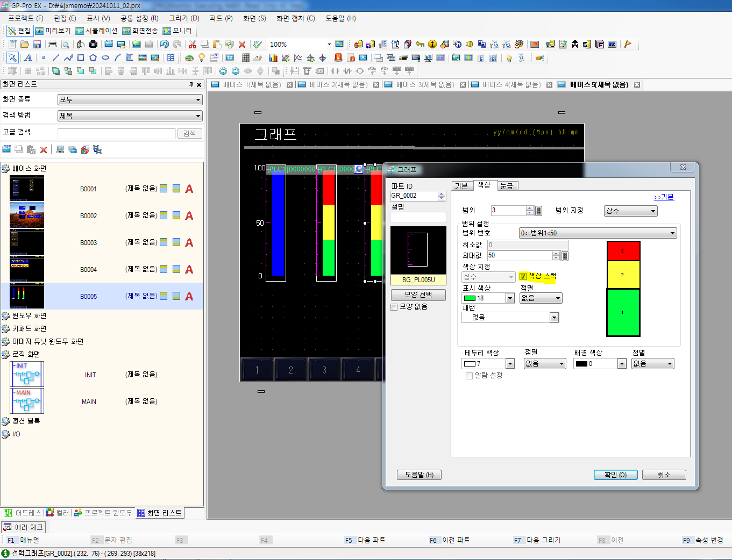
Task: Open the 화면 종류 dropdown showing 모두
Action: [x=130, y=99]
